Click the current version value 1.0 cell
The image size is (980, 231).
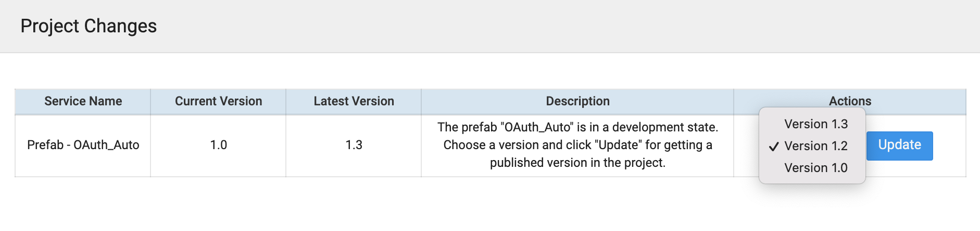[x=218, y=145]
